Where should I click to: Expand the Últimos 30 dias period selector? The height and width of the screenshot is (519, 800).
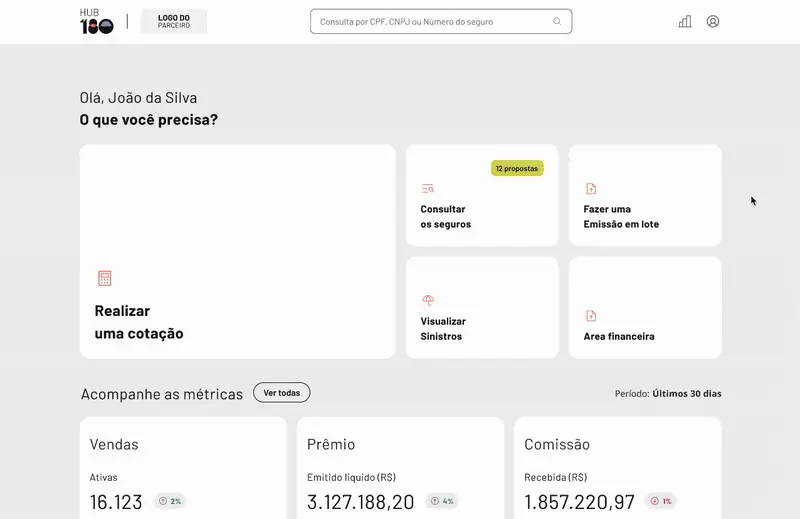tap(686, 394)
